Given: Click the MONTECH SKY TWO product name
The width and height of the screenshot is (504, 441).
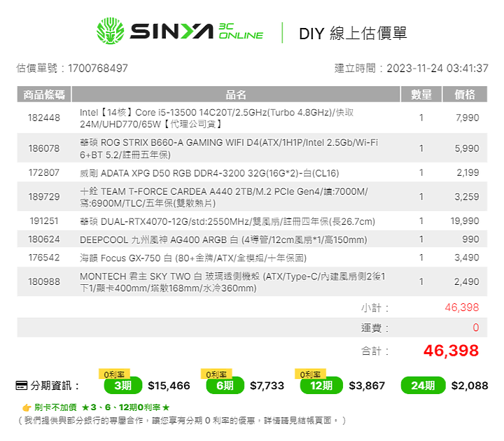Looking at the screenshot, I should coord(232,282).
